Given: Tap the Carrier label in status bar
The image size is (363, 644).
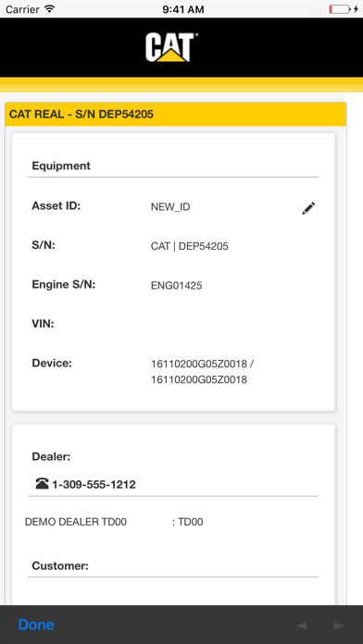Looking at the screenshot, I should [23, 9].
